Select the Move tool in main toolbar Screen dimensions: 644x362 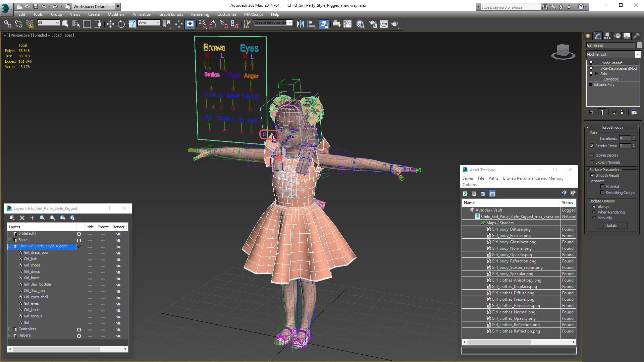[110, 24]
